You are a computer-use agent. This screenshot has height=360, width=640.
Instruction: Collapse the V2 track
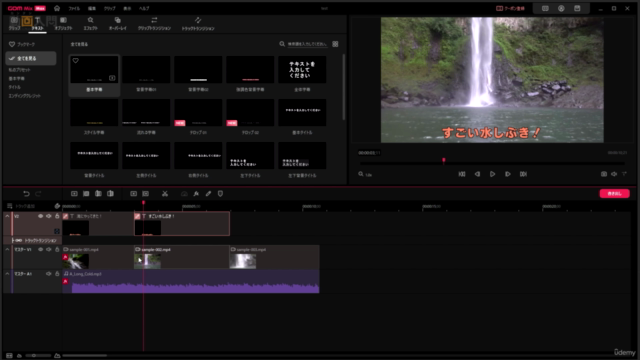(x=7, y=216)
